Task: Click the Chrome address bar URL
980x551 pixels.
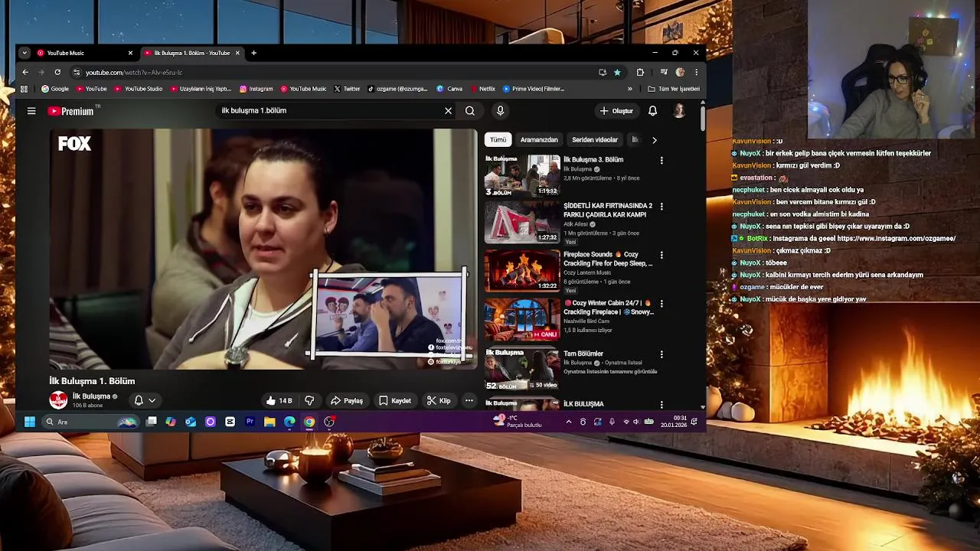Action: point(134,72)
